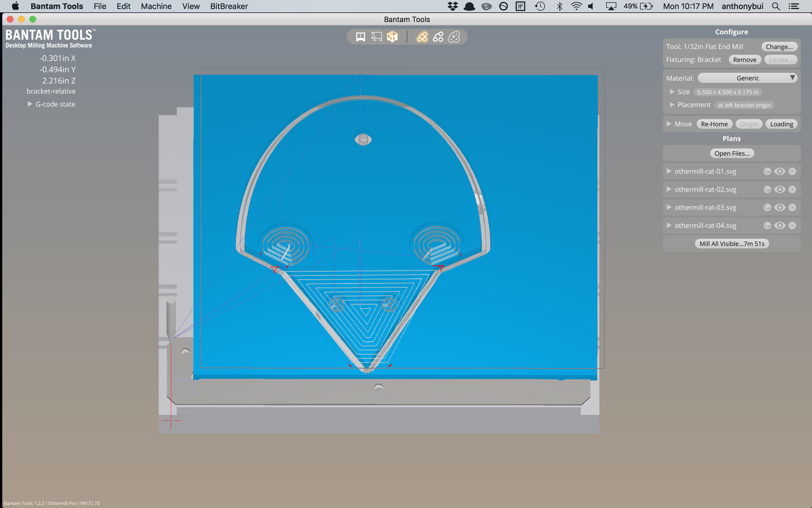Click the battery 49% status icon
This screenshot has width=812, height=508.
(x=638, y=6)
